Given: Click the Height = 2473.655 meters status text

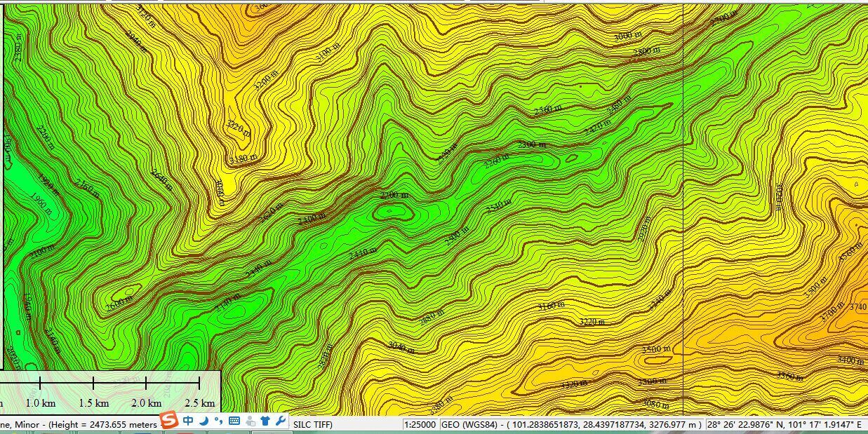Looking at the screenshot, I should click(x=105, y=424).
